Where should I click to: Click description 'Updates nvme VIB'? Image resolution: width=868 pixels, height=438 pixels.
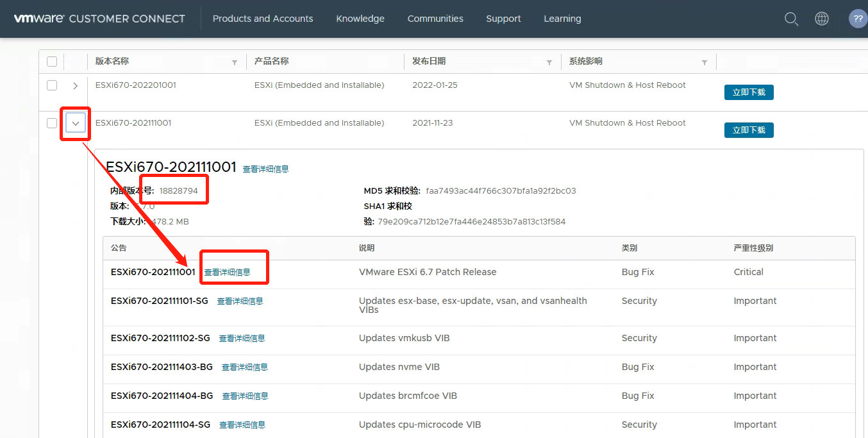(x=399, y=367)
